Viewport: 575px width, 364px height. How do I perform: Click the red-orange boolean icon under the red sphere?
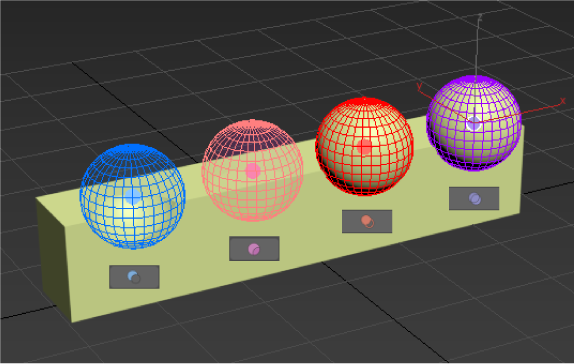tap(367, 221)
